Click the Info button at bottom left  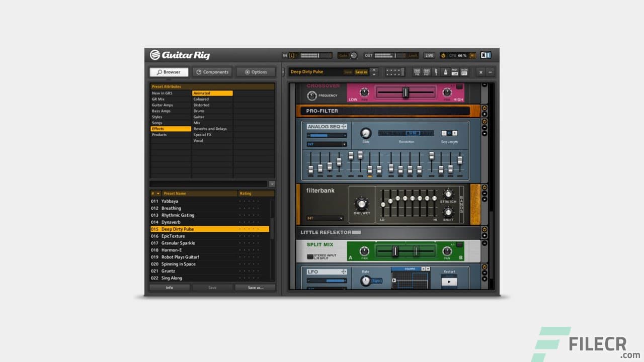click(170, 287)
